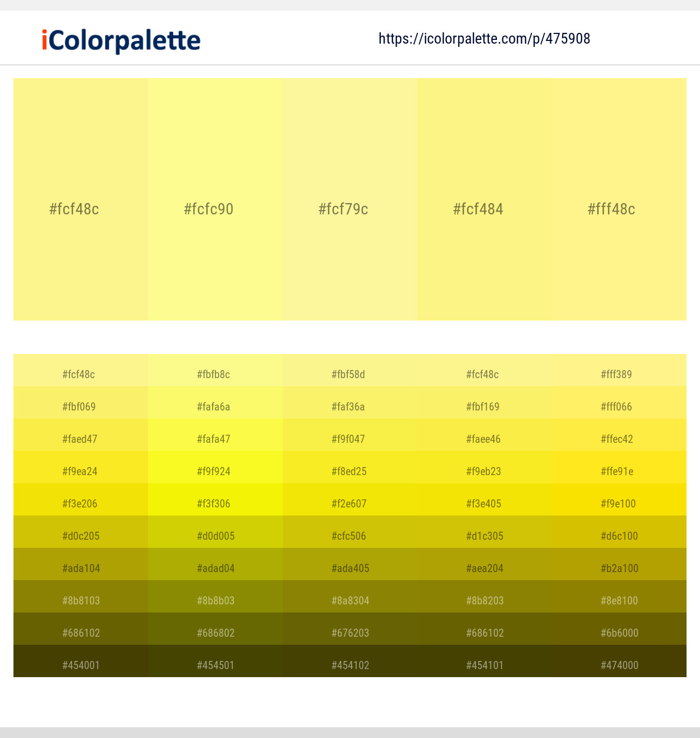This screenshot has width=700, height=738.
Task: Click the #faf36a shade swatch
Action: 350,407
